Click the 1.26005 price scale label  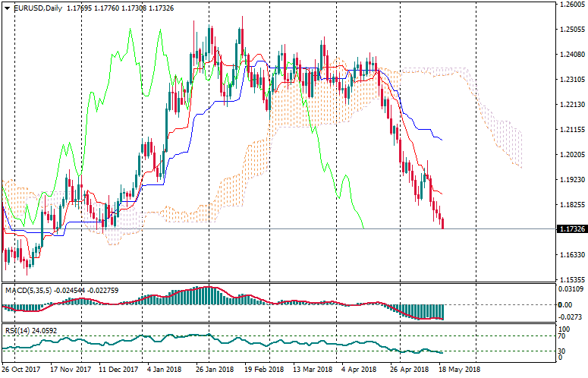tap(571, 5)
